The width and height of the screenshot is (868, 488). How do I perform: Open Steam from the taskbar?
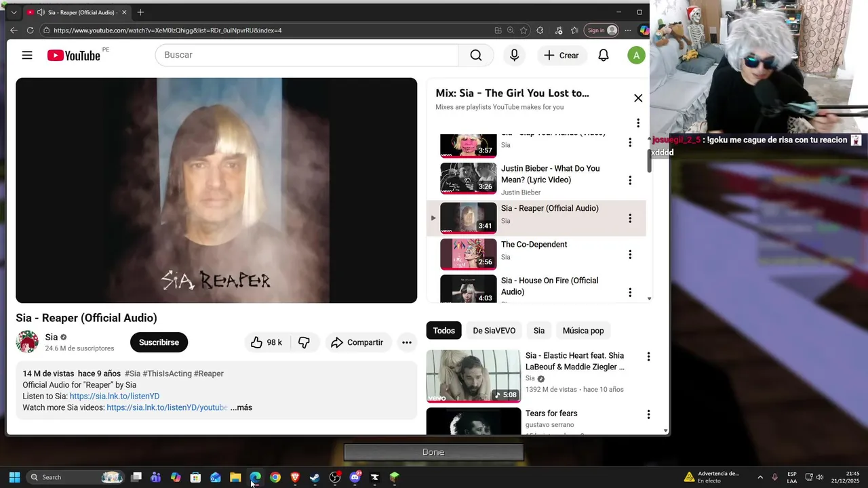point(315,477)
